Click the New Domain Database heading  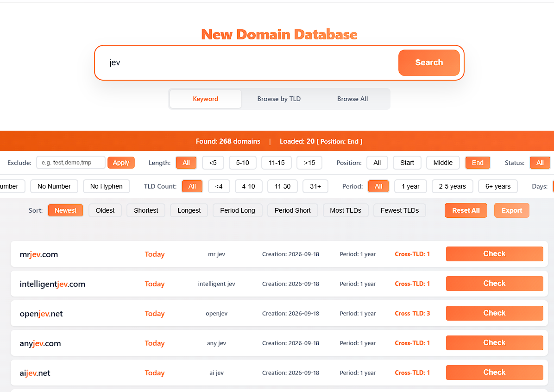(x=279, y=35)
